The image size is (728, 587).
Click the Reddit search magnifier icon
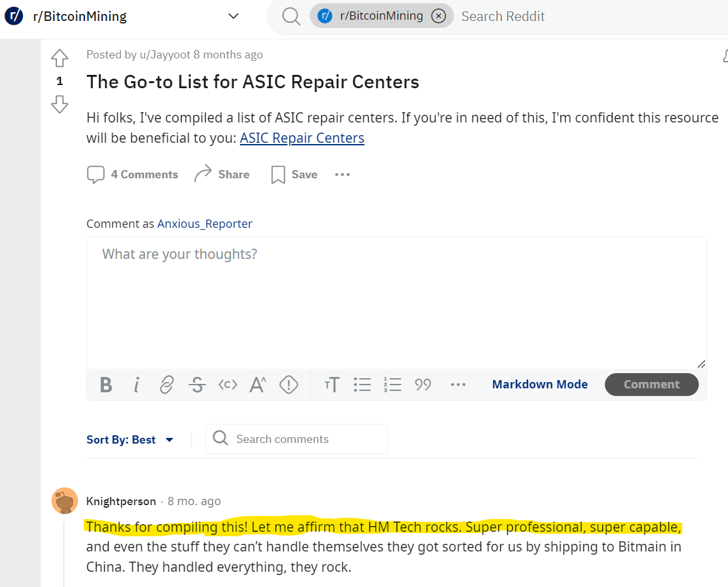point(291,16)
